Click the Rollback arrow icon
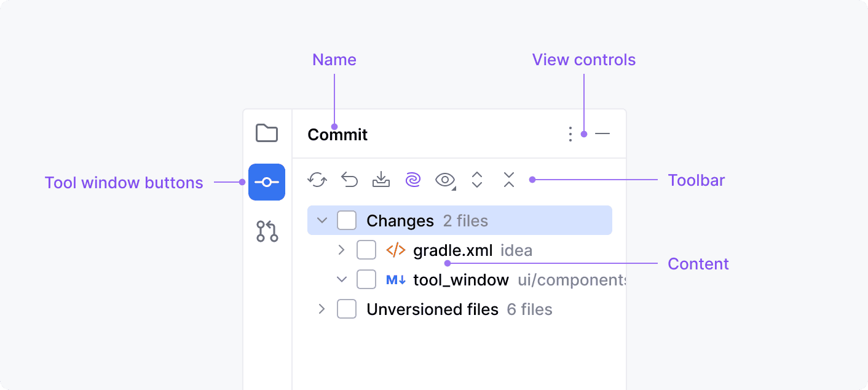868x390 pixels. 349,180
